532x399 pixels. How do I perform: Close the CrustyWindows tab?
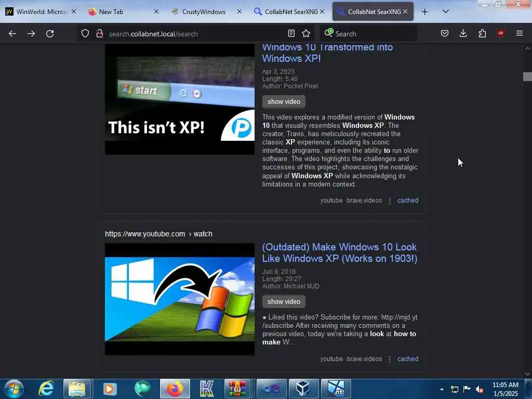[x=239, y=12]
